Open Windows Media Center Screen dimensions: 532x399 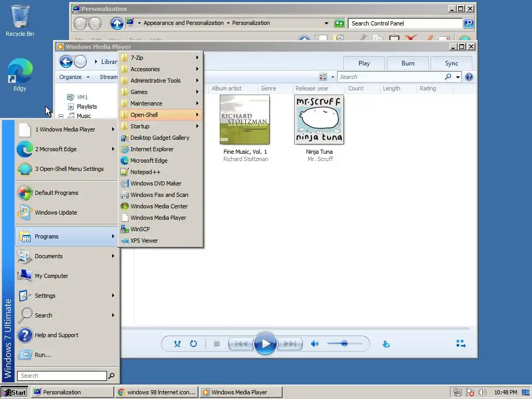click(161, 206)
